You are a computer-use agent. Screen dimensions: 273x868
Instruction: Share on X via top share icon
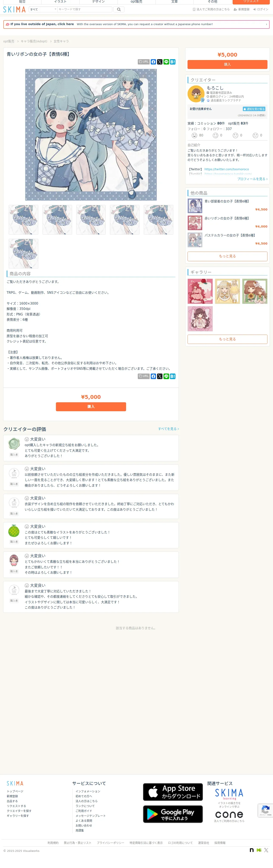click(x=160, y=62)
